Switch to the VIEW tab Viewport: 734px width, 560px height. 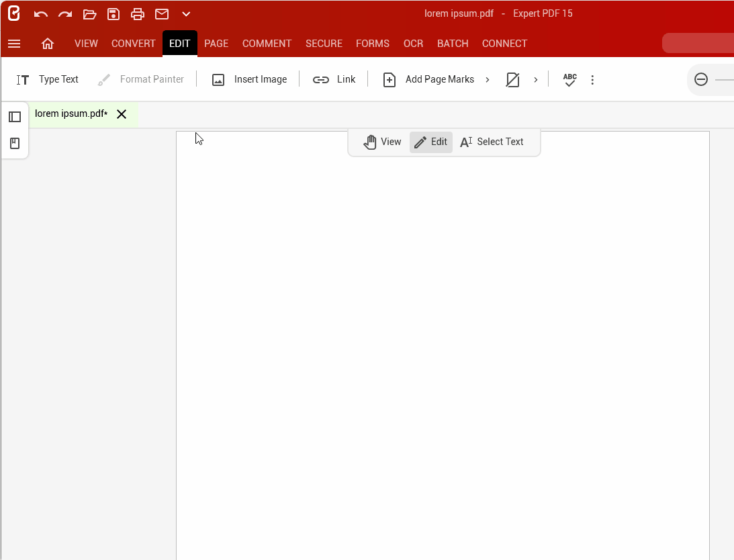(x=86, y=44)
